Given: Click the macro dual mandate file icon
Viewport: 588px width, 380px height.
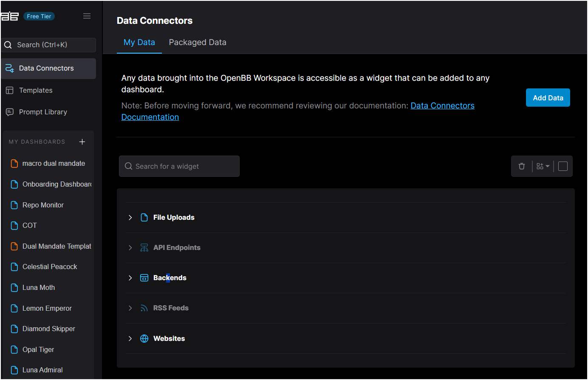Looking at the screenshot, I should click(14, 164).
